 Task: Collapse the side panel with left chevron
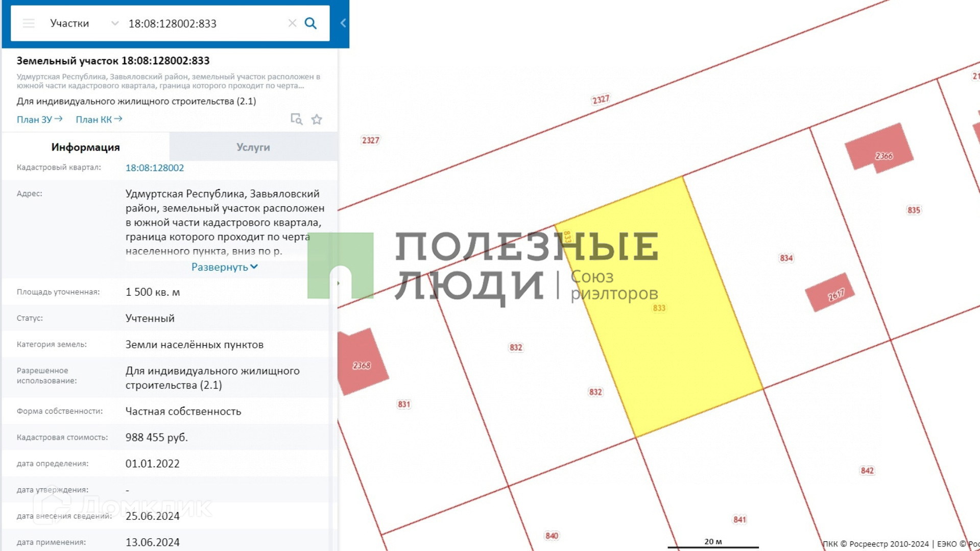coord(343,23)
